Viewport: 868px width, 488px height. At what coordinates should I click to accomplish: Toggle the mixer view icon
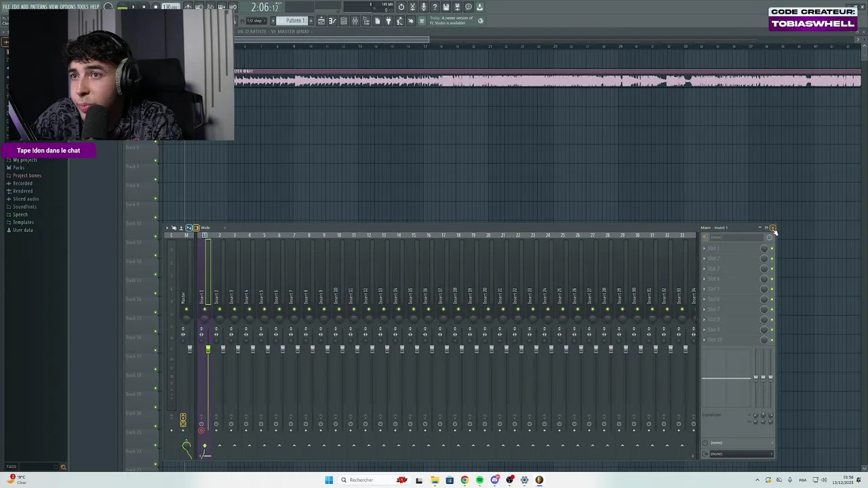[x=355, y=20]
